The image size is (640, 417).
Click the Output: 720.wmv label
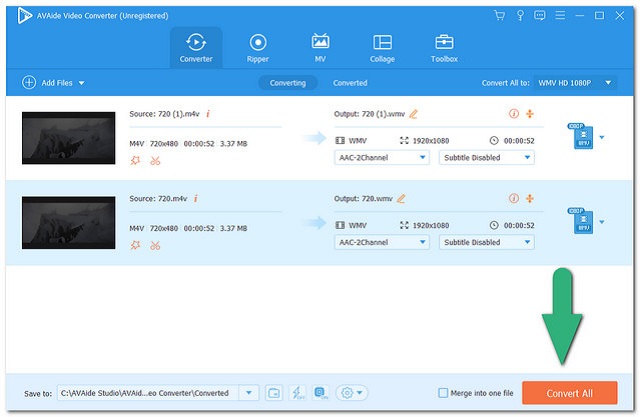(x=363, y=199)
